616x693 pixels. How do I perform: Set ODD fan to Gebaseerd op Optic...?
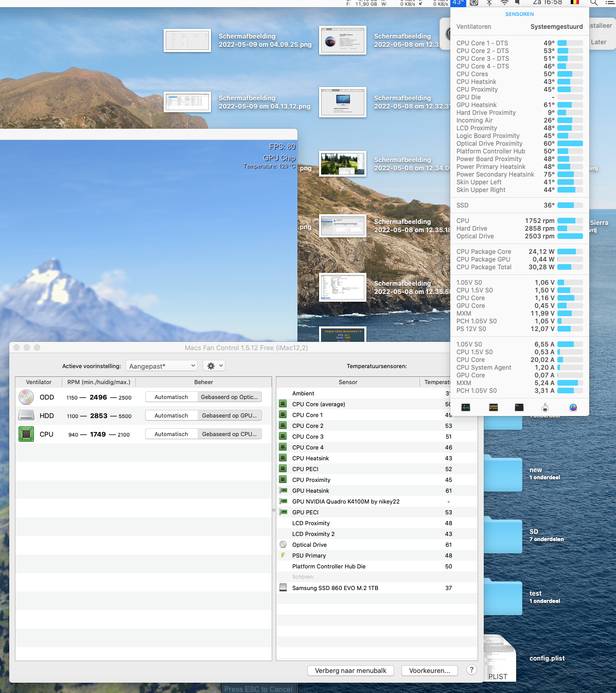pyautogui.click(x=230, y=397)
